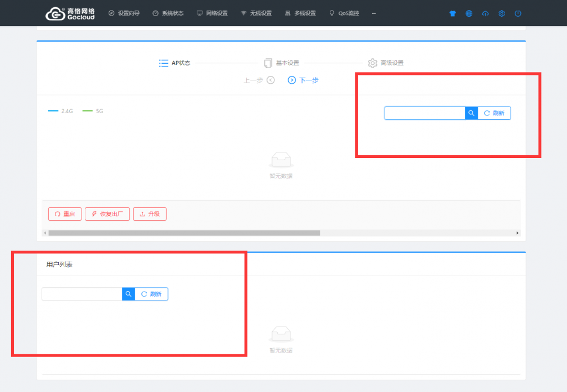Viewport: 567px width, 392px height.
Task: Open the 系统状态 menu
Action: pyautogui.click(x=167, y=13)
